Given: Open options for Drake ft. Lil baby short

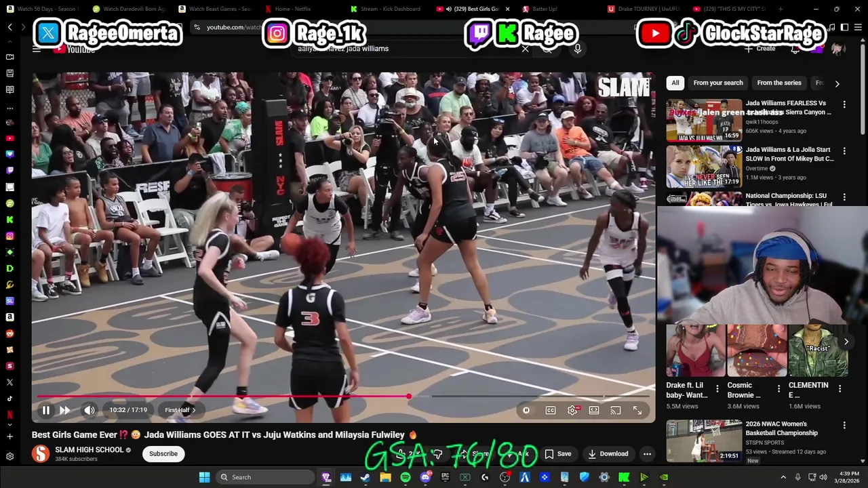Looking at the screenshot, I should [717, 389].
